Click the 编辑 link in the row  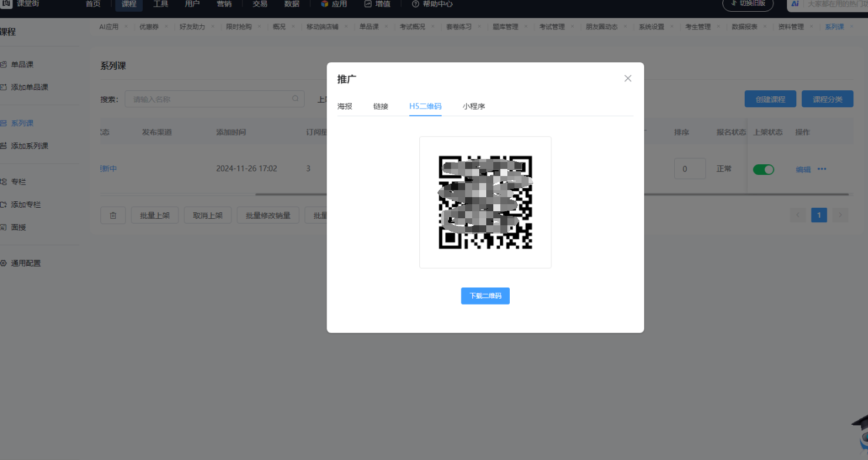[x=803, y=170]
